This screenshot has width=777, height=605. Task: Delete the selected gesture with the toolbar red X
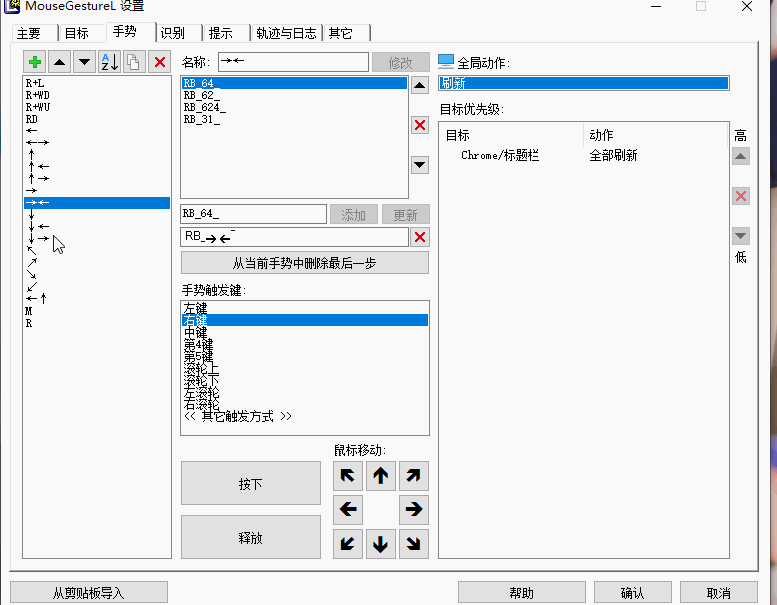(159, 62)
